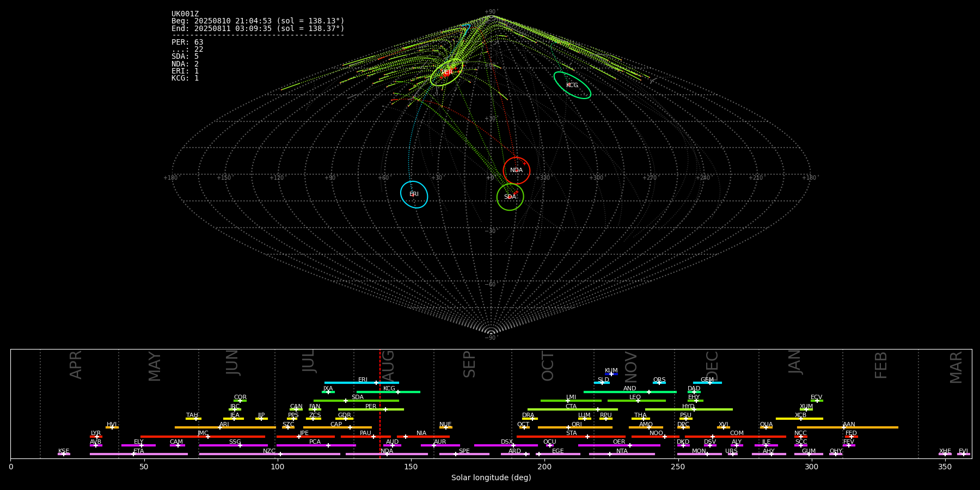
Task: Click the DEC month label
Action: tap(712, 366)
